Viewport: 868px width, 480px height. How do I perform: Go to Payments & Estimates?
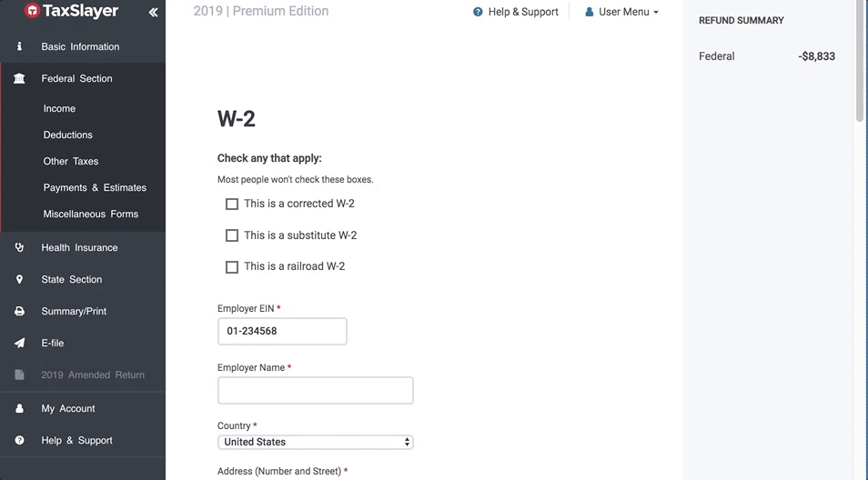tap(95, 187)
